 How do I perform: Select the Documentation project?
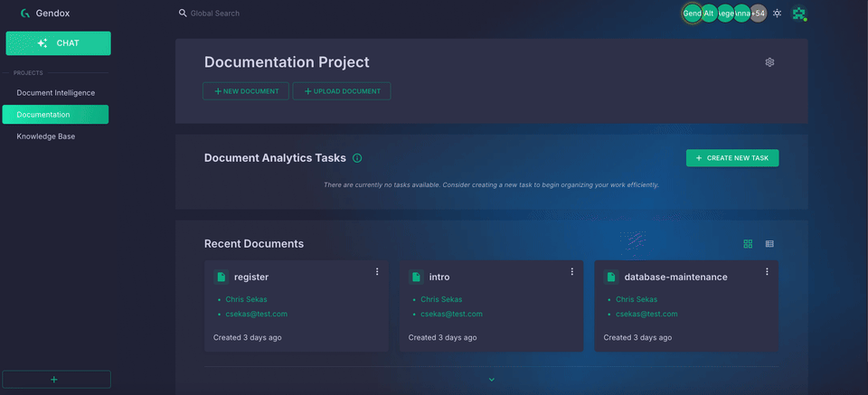pos(55,115)
